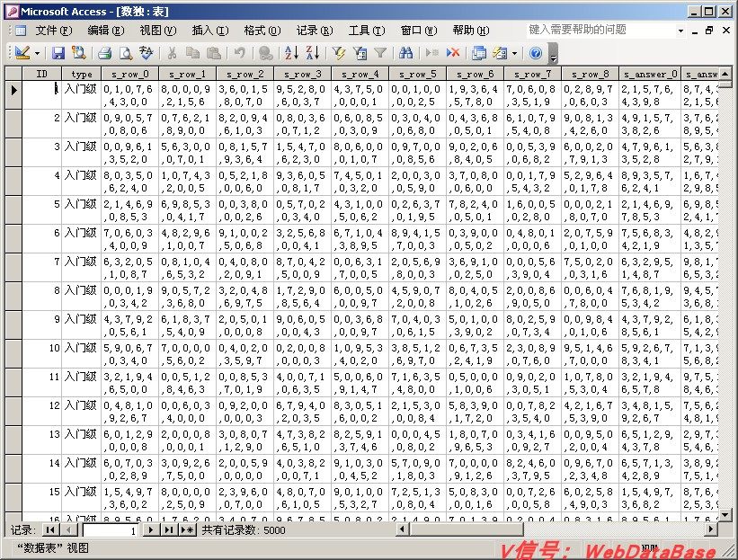Open the 格式 menu
738x560 pixels.
point(262,31)
